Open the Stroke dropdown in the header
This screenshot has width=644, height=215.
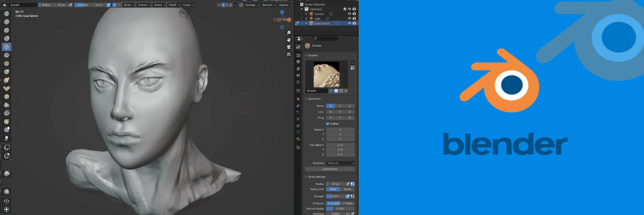point(159,5)
